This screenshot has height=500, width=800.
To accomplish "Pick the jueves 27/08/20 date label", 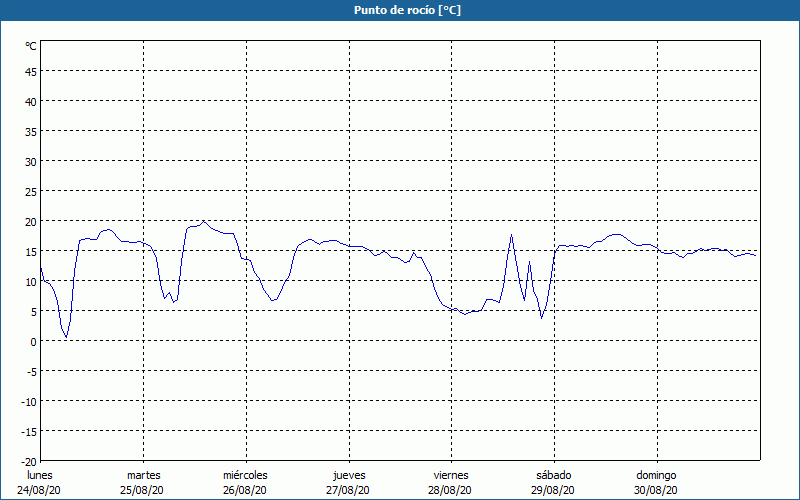I will pos(349,483).
